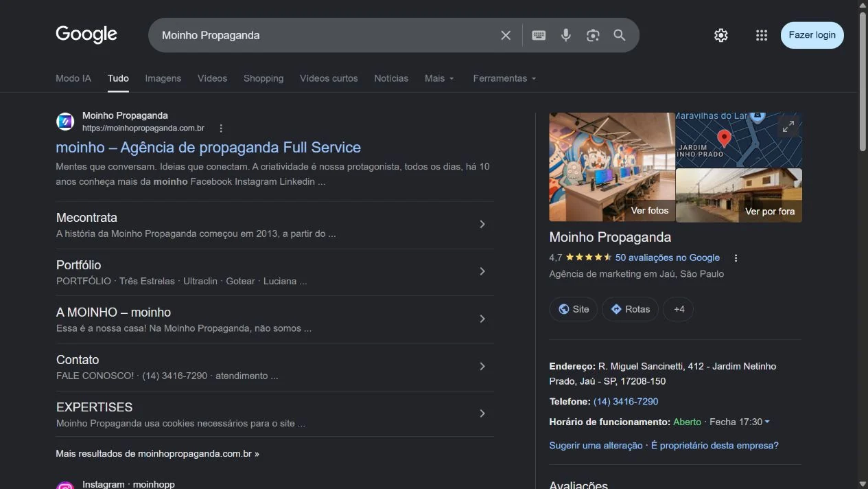Open the Google apps grid icon
This screenshot has width=868, height=489.
761,35
